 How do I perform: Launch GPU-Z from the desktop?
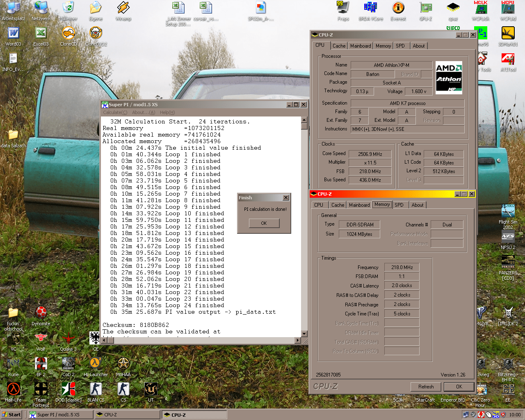[x=426, y=11]
